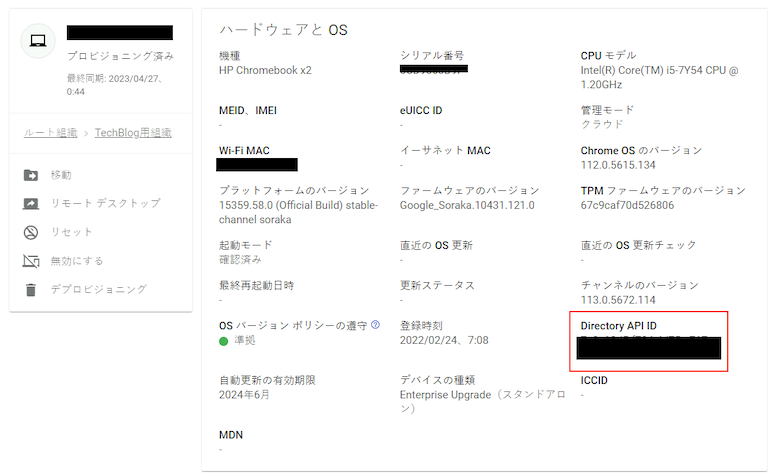Screen dimensions: 768x476
Task: Click auto update expiry 2024年6月
Action: [x=244, y=395]
